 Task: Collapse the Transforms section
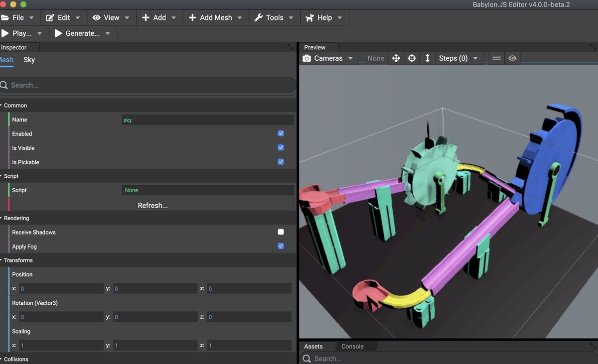(x=2, y=259)
